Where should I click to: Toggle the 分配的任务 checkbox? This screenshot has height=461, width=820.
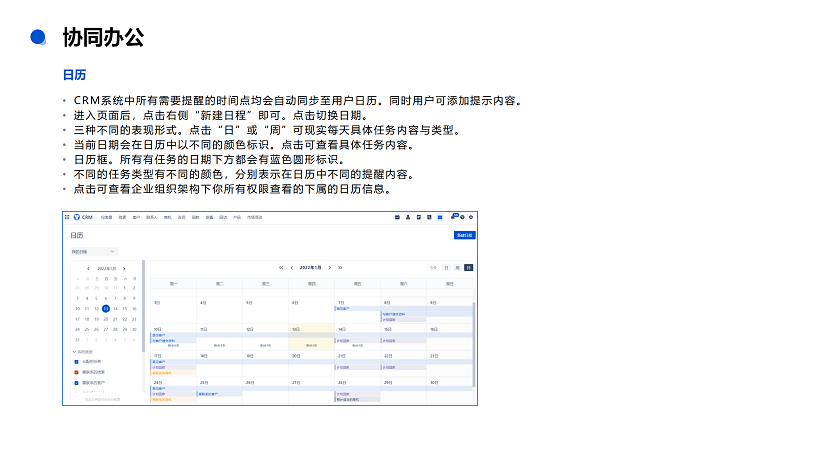pyautogui.click(x=76, y=362)
